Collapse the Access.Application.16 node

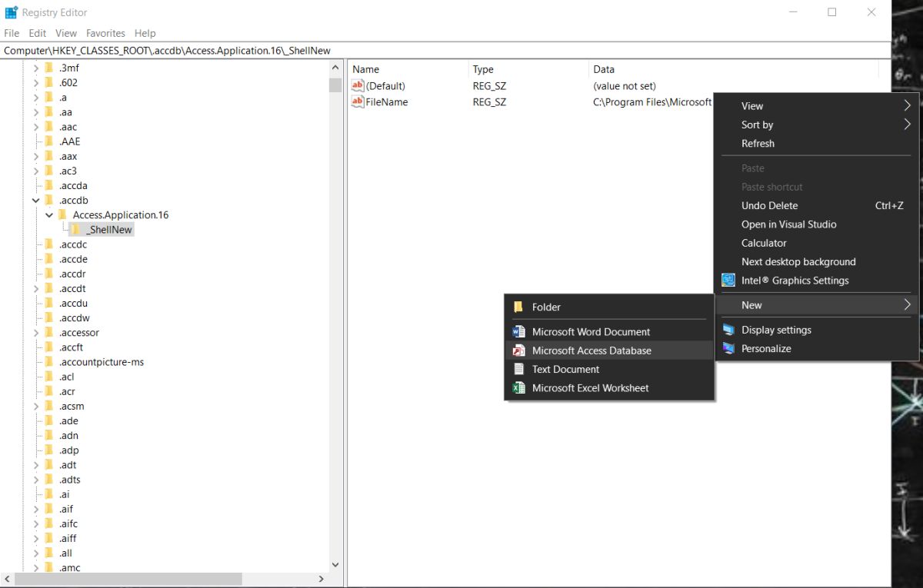click(x=49, y=214)
